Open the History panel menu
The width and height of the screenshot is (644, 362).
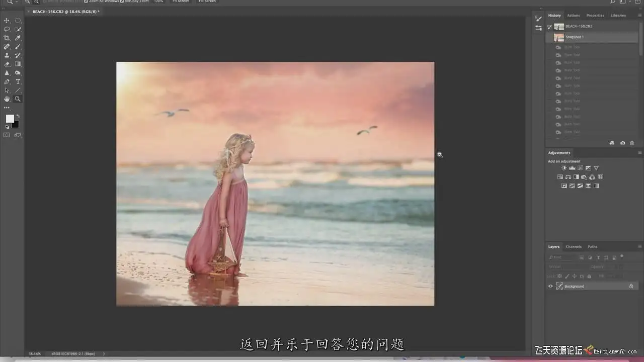[x=639, y=16]
